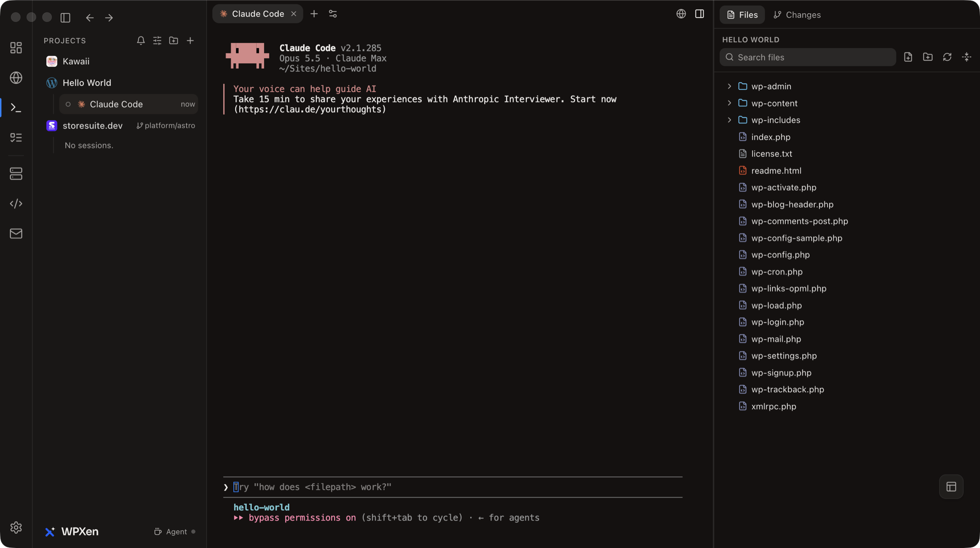Open the settings gear in the left rail
980x548 pixels.
(16, 527)
